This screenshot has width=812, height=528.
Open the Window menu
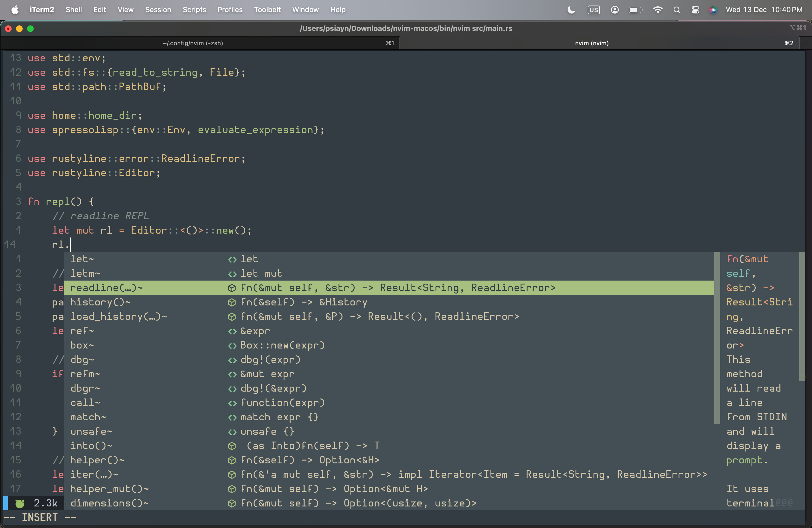(305, 10)
